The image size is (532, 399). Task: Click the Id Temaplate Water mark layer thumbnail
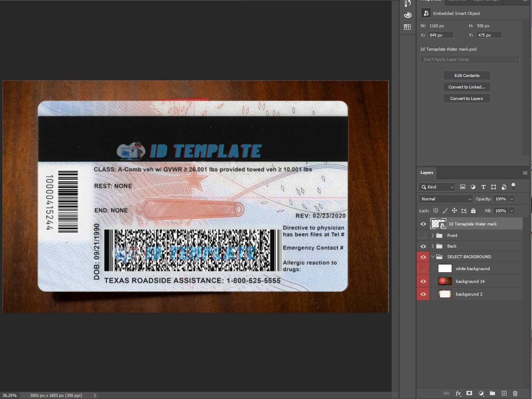tap(438, 224)
